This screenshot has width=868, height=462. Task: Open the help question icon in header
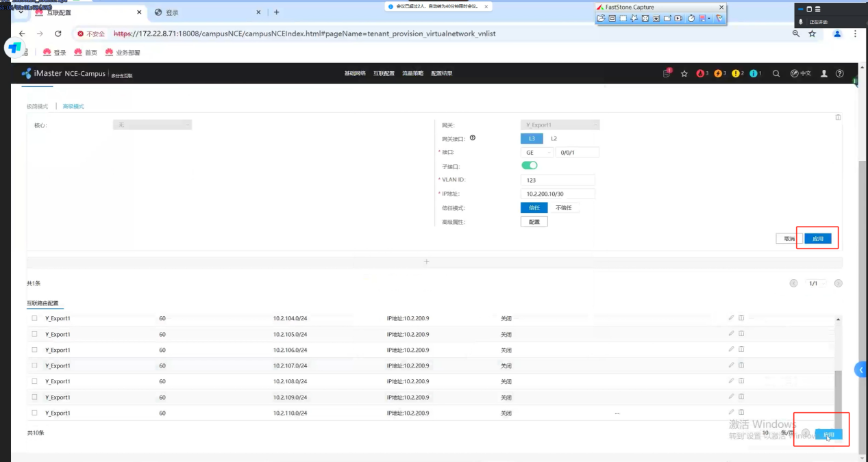pos(840,73)
